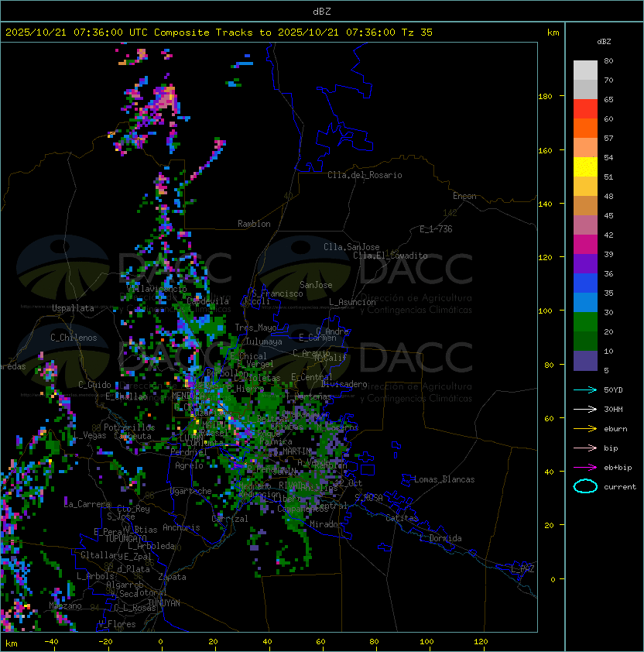This screenshot has width=644, height=652.
Task: Click the 'L_Vegas' map label
Action: [89, 435]
